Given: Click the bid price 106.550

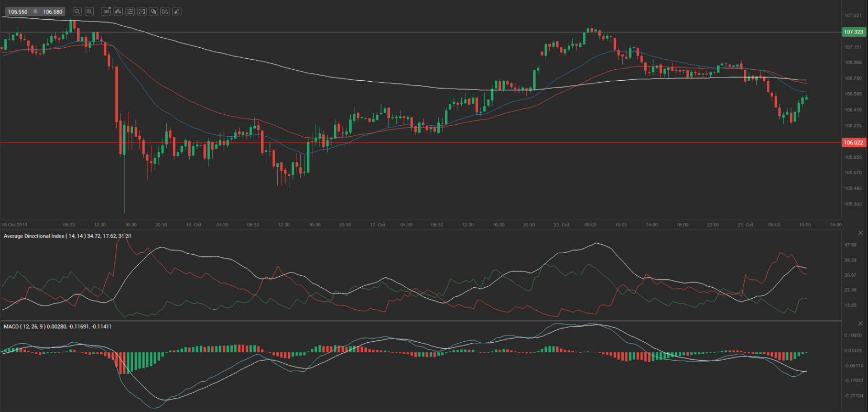Looking at the screenshot, I should click(18, 12).
